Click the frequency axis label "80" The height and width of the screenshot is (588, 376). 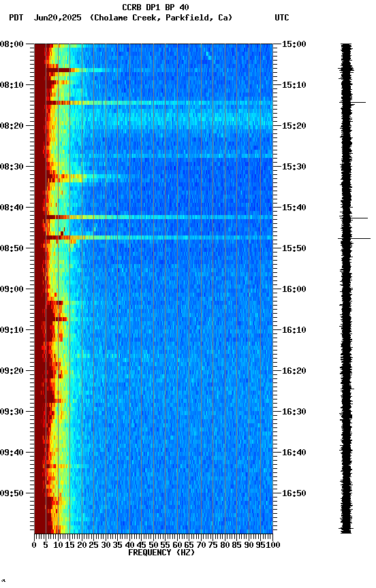point(225,545)
